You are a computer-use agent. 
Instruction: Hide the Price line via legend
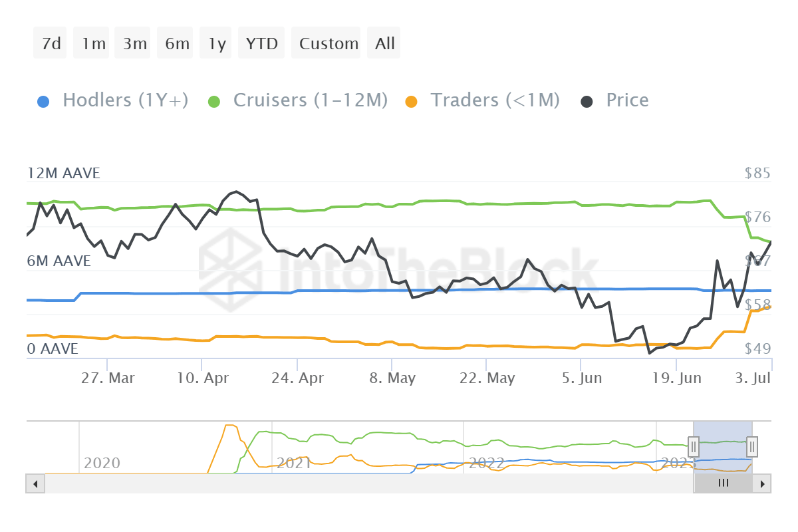tap(626, 100)
